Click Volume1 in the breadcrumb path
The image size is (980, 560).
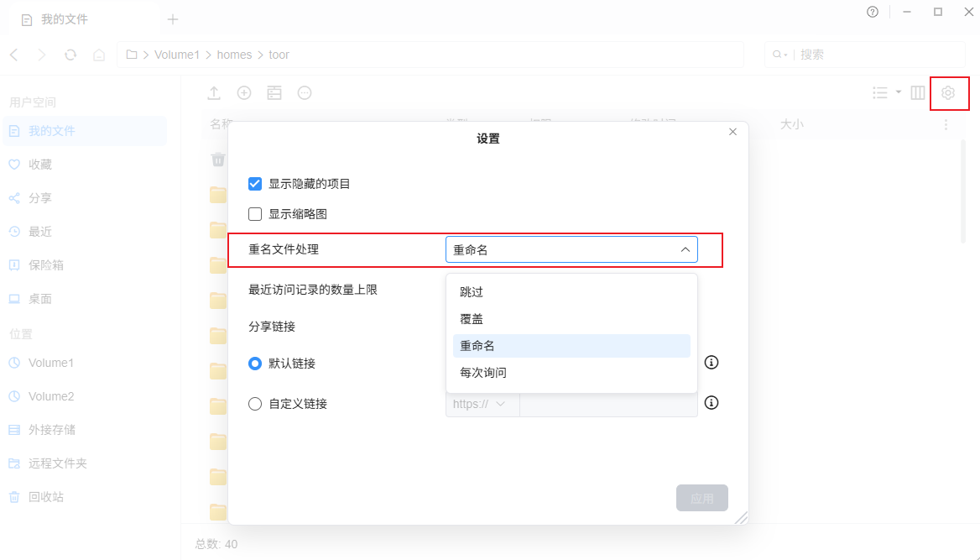point(177,55)
